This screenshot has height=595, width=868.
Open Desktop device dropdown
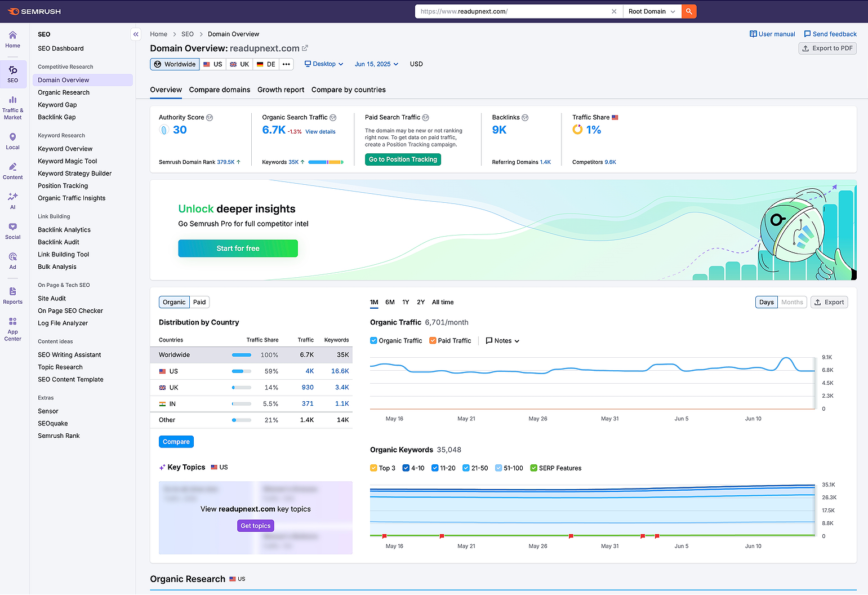coord(324,64)
